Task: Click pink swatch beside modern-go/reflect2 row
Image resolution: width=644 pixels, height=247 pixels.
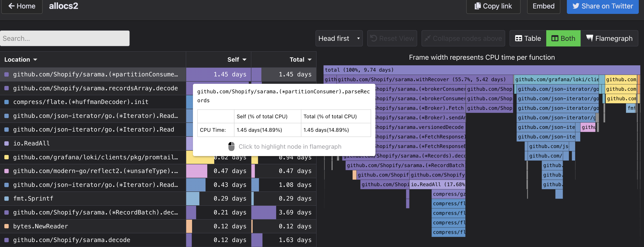Action: (7, 171)
